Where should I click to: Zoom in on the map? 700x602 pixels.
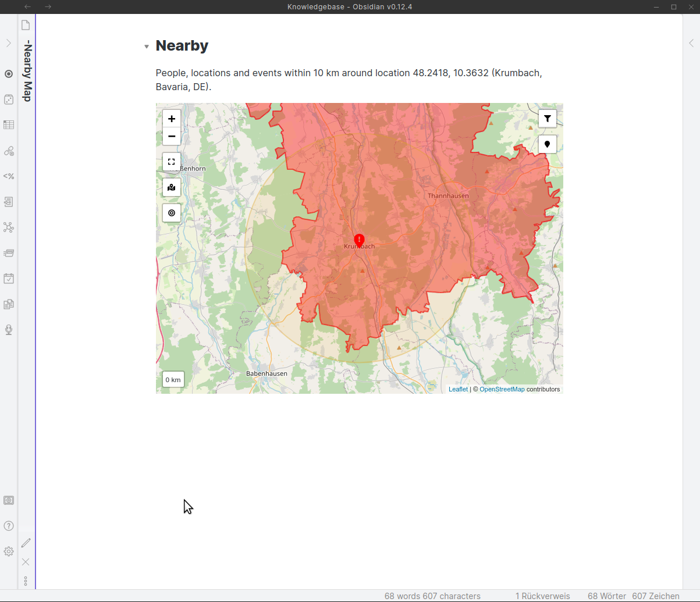[x=172, y=118]
